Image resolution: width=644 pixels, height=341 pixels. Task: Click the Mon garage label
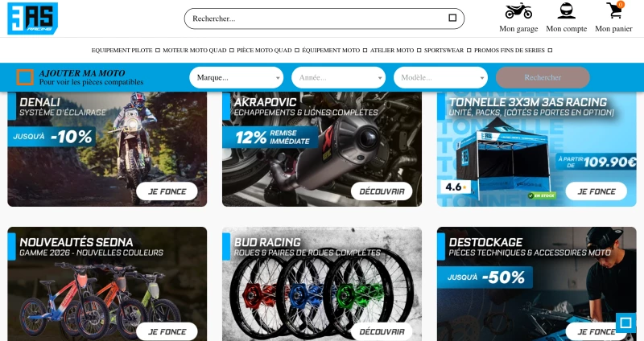[518, 29]
